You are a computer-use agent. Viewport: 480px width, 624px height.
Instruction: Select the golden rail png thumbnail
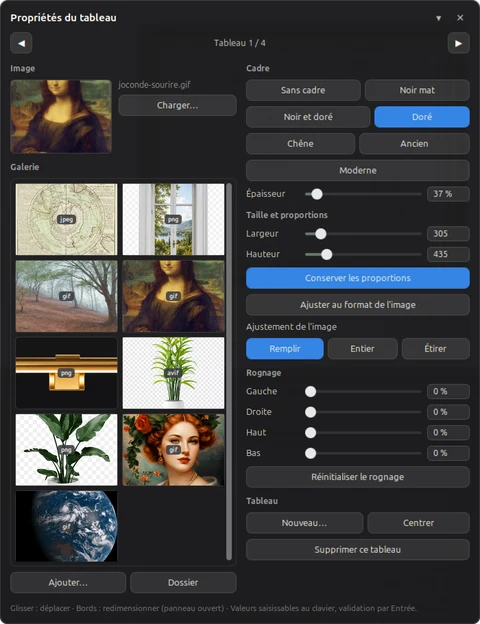pyautogui.click(x=66, y=373)
